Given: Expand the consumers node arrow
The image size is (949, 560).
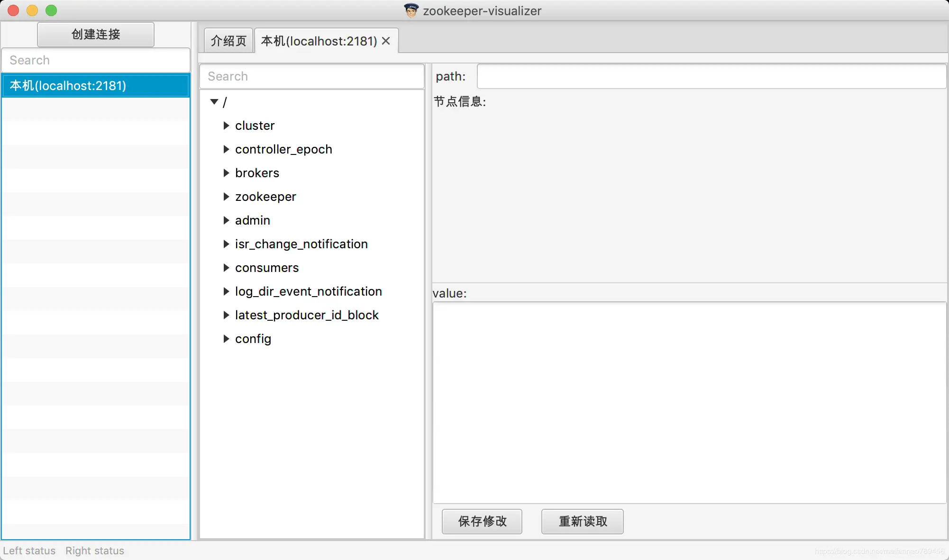Looking at the screenshot, I should (226, 268).
